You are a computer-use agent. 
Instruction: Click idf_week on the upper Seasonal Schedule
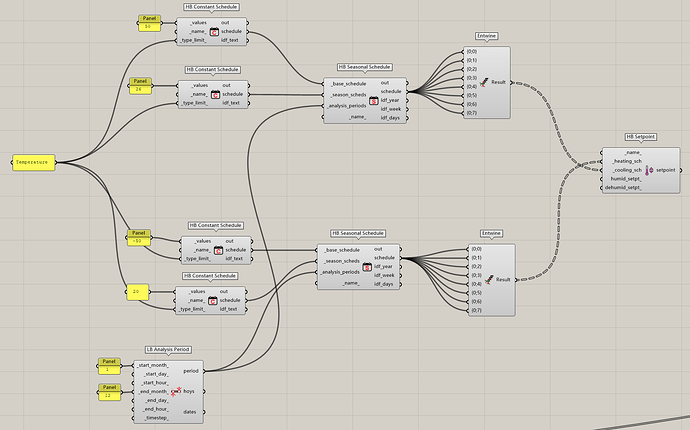tap(391, 109)
